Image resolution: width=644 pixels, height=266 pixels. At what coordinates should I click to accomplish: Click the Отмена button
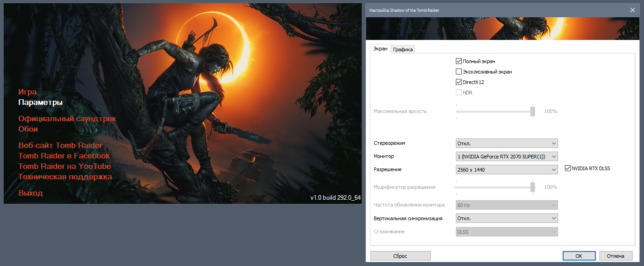(616, 256)
